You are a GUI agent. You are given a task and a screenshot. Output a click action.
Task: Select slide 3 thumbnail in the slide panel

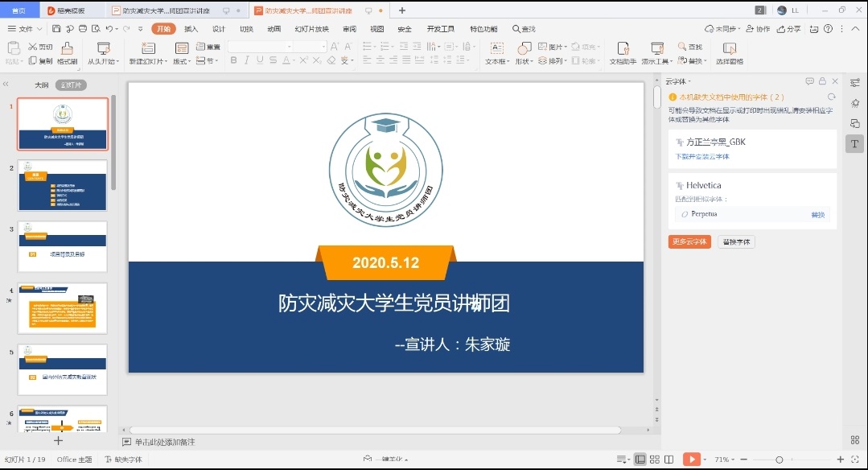pos(63,247)
